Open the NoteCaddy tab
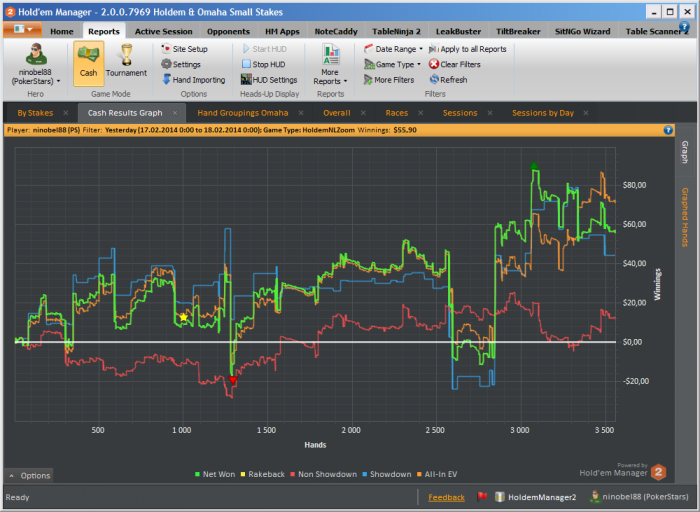 pos(336,31)
